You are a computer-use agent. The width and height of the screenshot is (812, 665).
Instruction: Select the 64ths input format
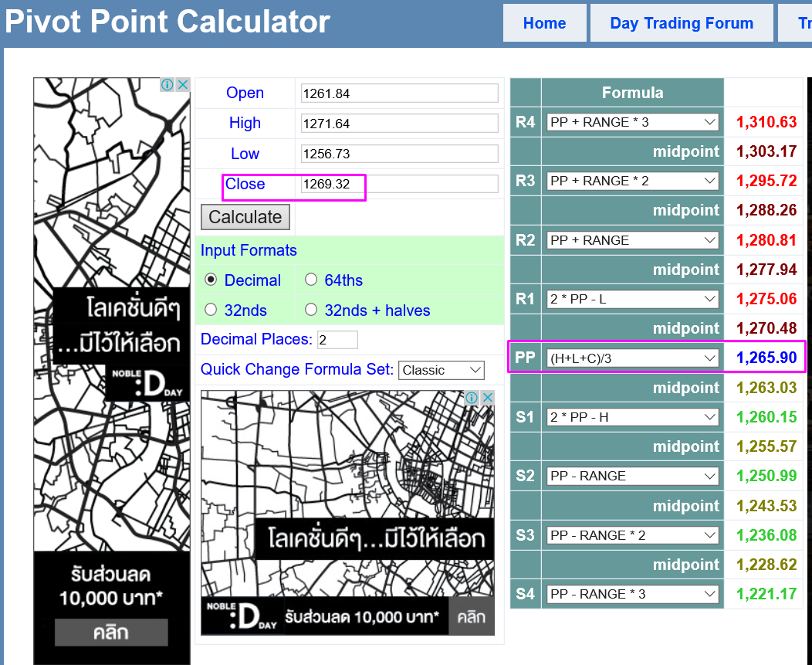(311, 280)
